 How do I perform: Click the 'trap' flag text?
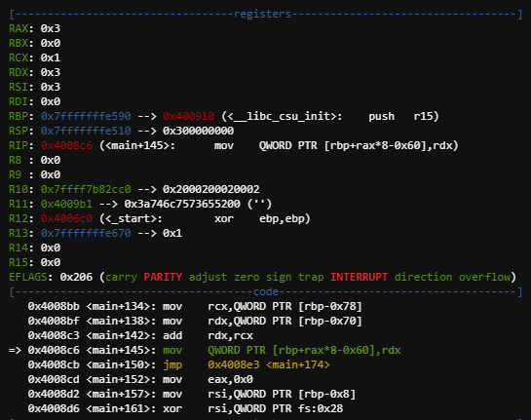311,277
